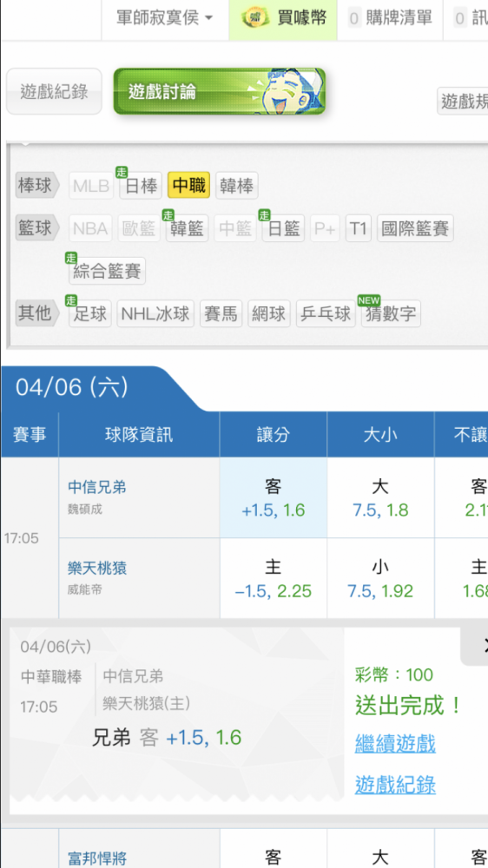Select 國際籃賽 category
The image size is (488, 868).
point(415,228)
